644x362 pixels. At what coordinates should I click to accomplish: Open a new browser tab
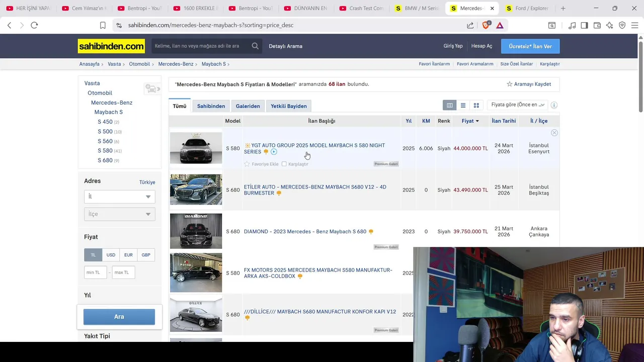[x=563, y=9]
